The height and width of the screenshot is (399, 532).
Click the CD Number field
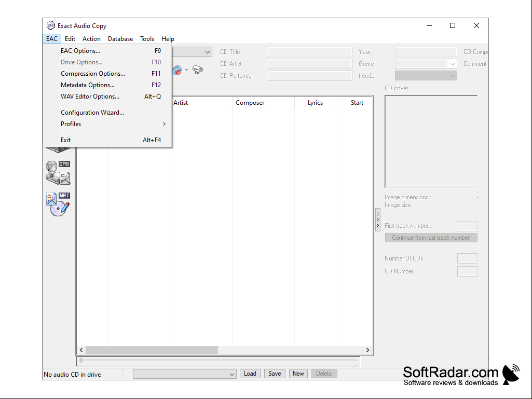pos(468,271)
